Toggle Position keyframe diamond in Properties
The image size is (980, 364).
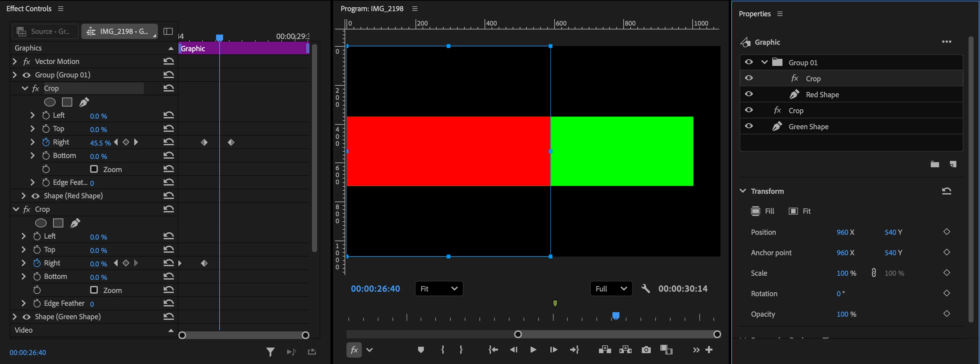(x=947, y=232)
